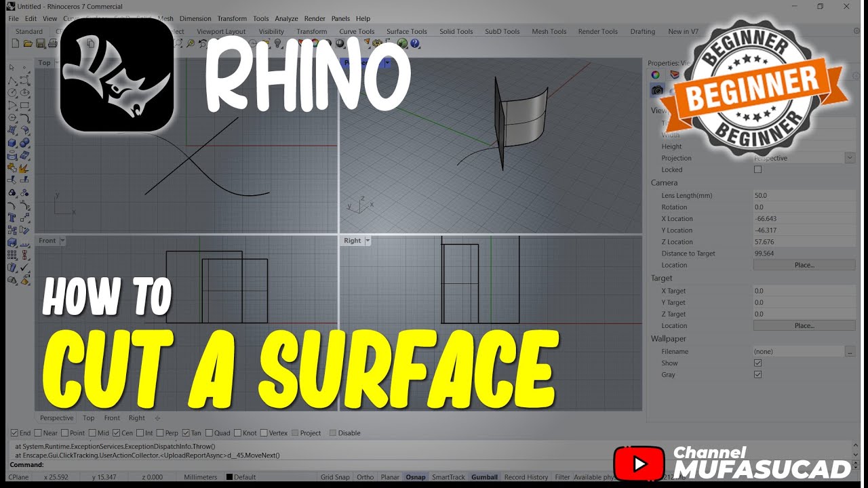The image size is (868, 488).
Task: Open the Analyze menu
Action: point(286,18)
